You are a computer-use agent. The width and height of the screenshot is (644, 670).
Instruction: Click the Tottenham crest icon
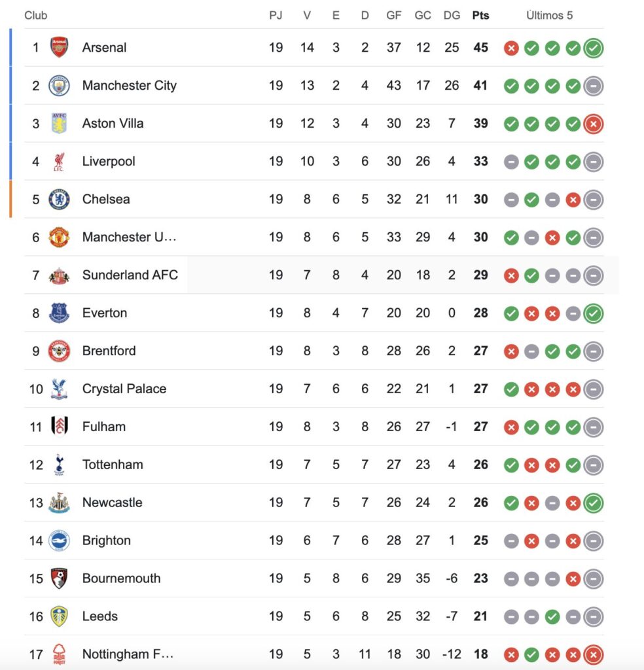click(x=59, y=465)
